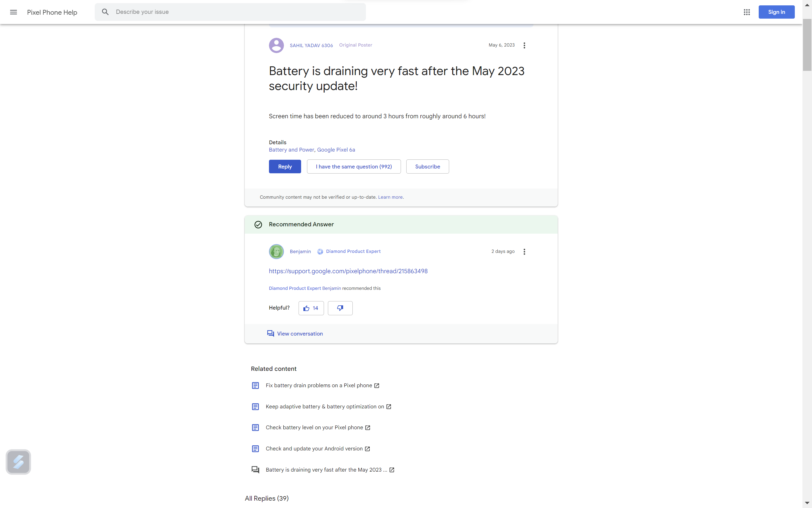Image resolution: width=812 pixels, height=508 pixels.
Task: Click the floating assistant widget icon
Action: 18,462
